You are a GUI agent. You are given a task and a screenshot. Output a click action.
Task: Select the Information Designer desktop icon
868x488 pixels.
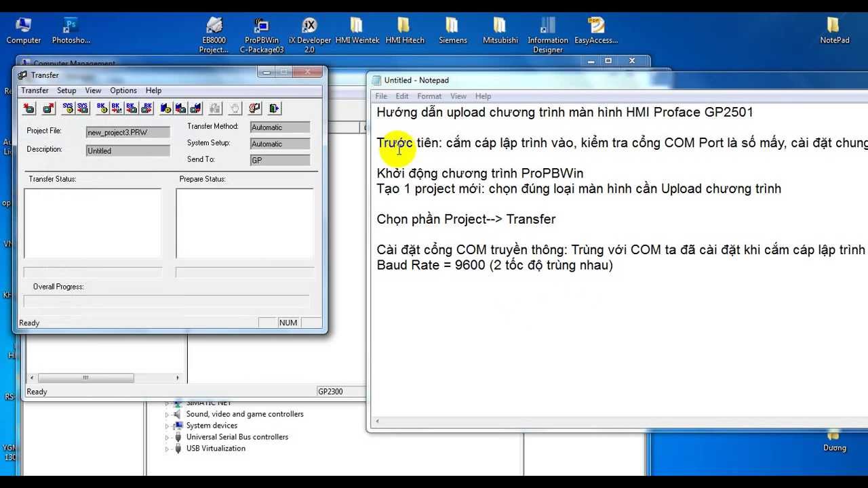tap(548, 35)
